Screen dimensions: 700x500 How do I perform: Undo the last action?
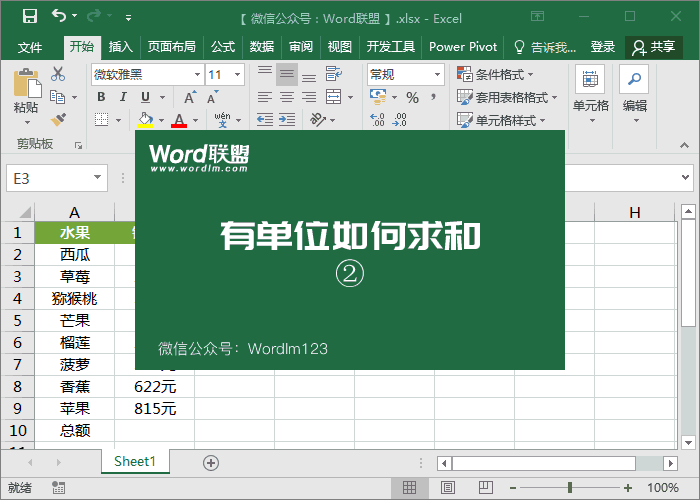click(59, 16)
